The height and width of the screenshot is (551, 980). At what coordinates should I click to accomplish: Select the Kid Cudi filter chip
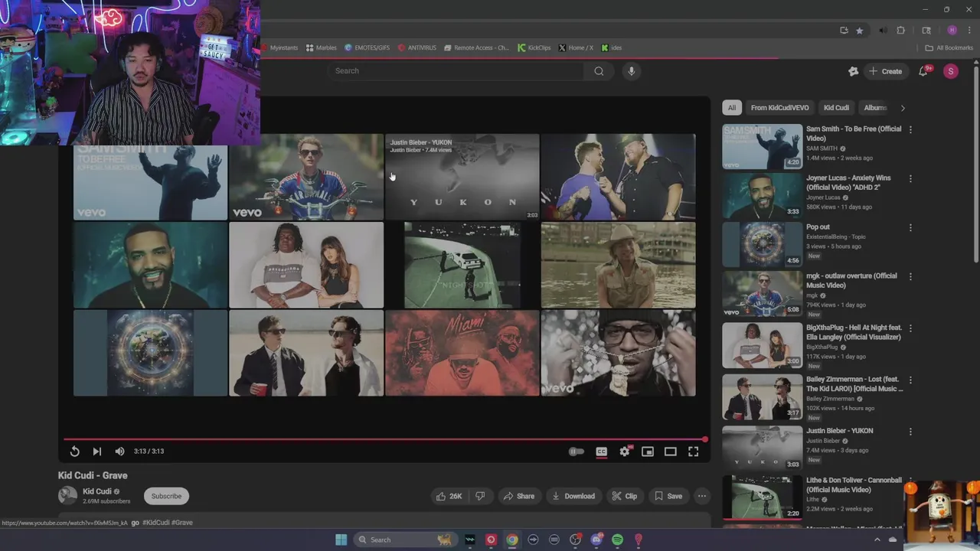[x=836, y=108]
